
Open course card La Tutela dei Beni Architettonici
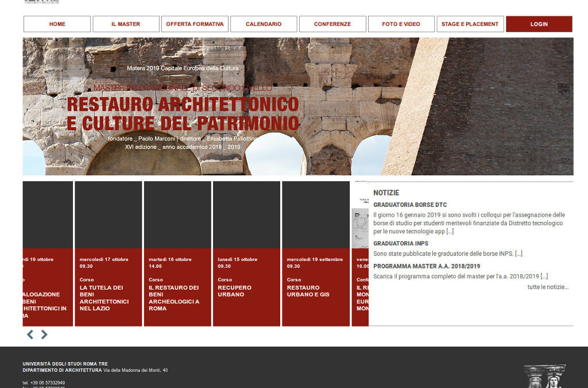(x=109, y=253)
